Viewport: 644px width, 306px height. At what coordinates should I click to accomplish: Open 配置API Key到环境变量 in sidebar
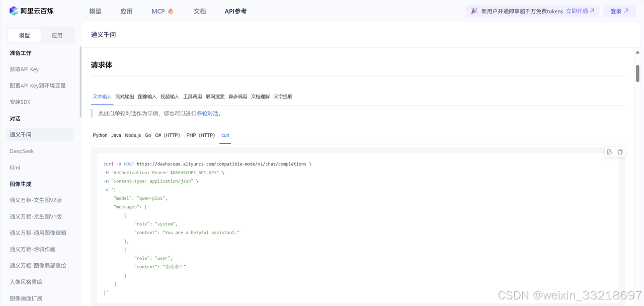[x=38, y=86]
